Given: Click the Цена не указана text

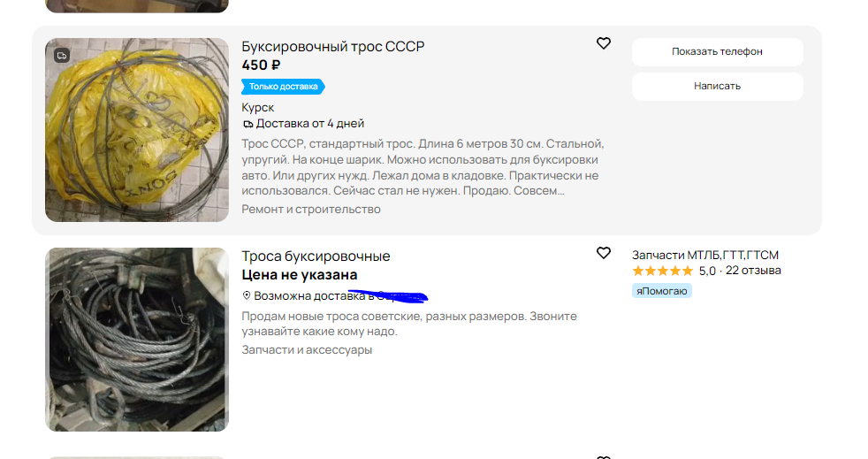Looking at the screenshot, I should [x=300, y=275].
